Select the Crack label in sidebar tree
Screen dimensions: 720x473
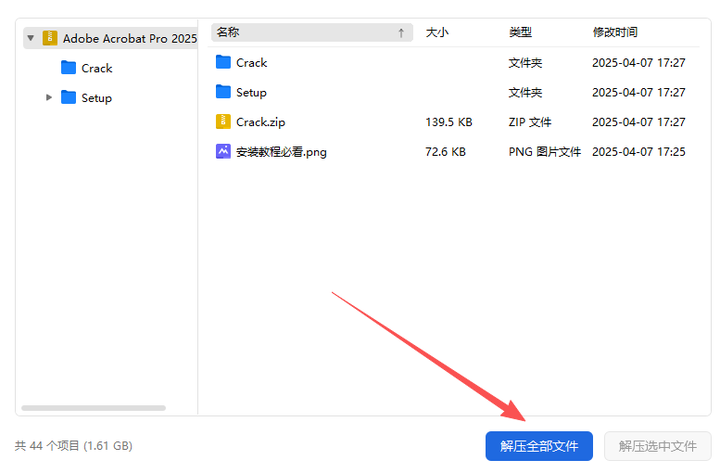(97, 68)
